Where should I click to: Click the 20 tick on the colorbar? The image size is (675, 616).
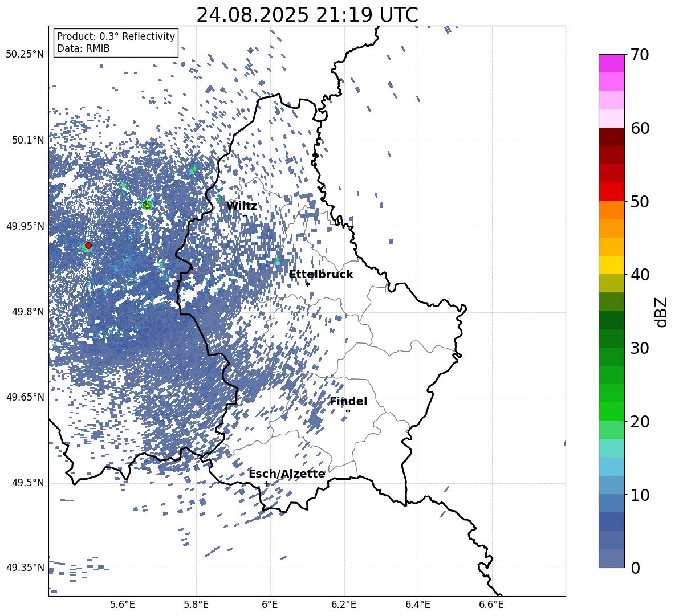tap(640, 422)
